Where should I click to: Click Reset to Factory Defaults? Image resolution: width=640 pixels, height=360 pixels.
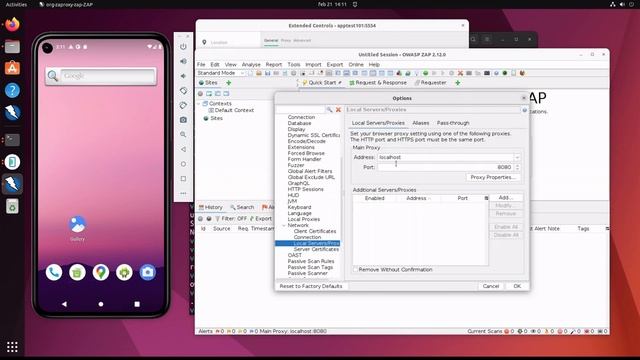[311, 286]
